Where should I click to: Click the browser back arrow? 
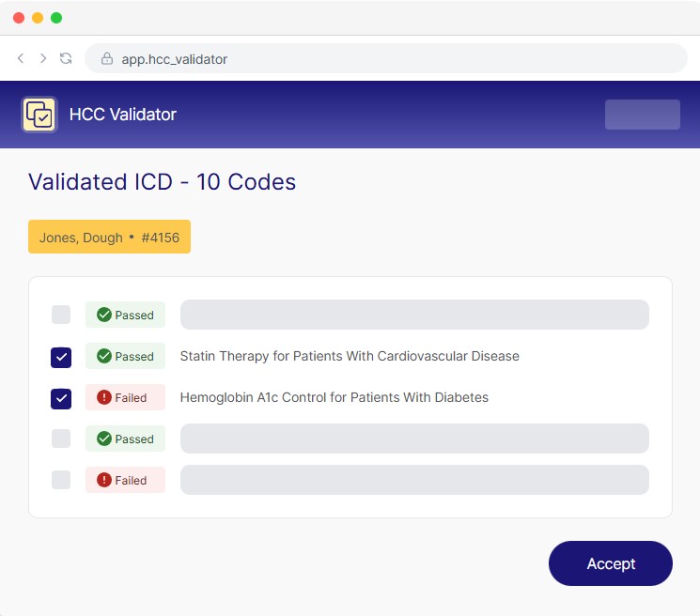point(21,58)
